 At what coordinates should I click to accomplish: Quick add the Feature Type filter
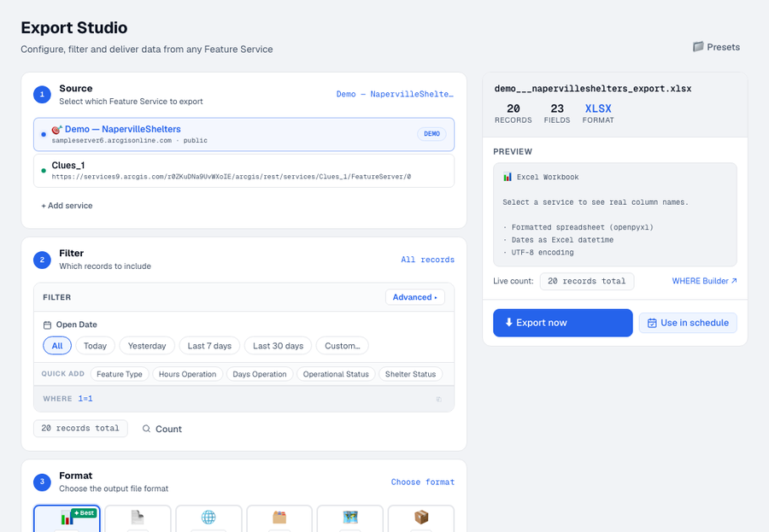120,374
